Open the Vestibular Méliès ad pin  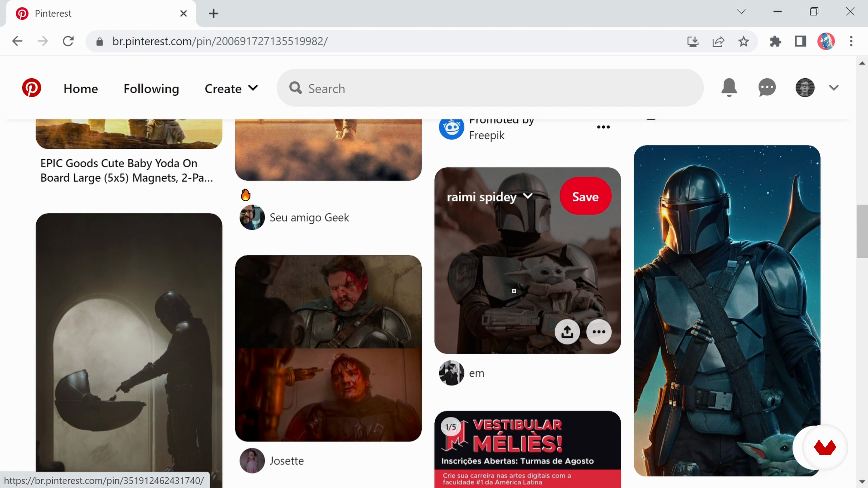point(527,449)
